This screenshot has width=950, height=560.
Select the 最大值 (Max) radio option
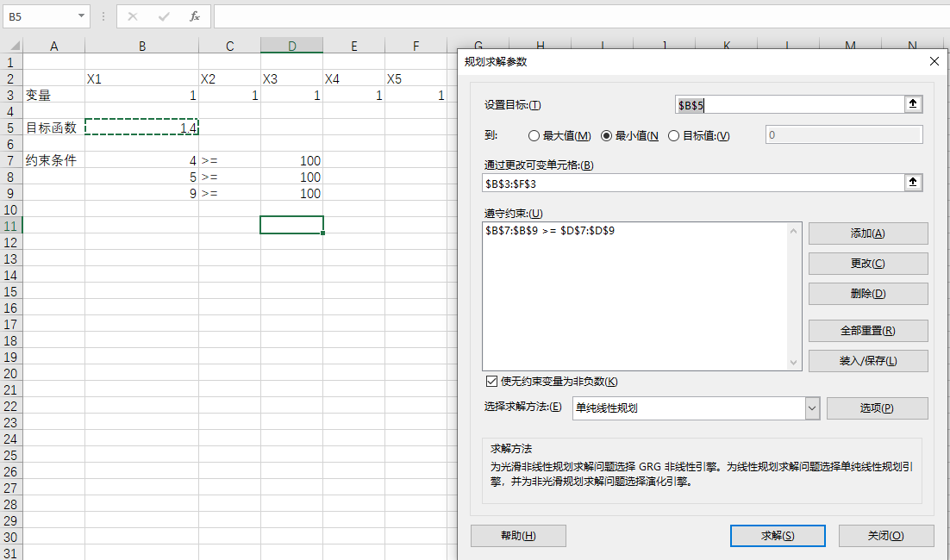pos(534,135)
